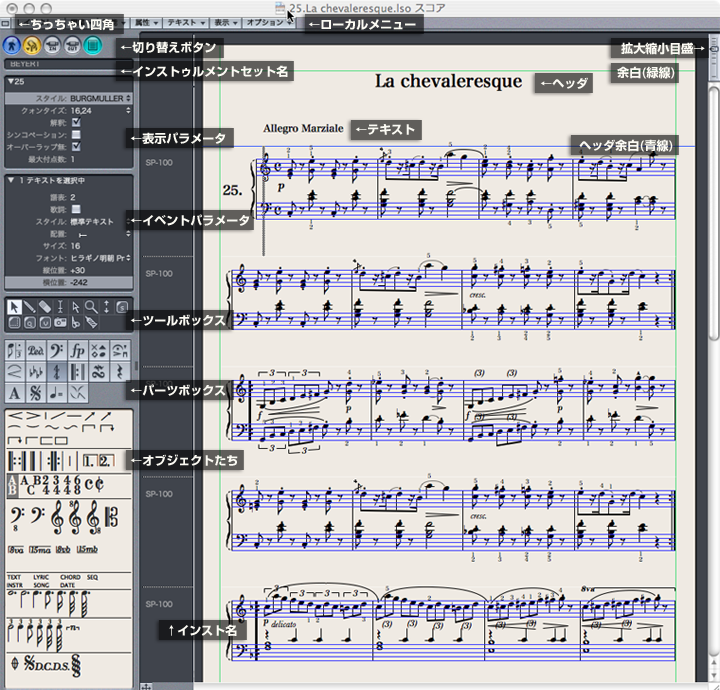Uncheck the 解釈 checkbox

point(76,122)
